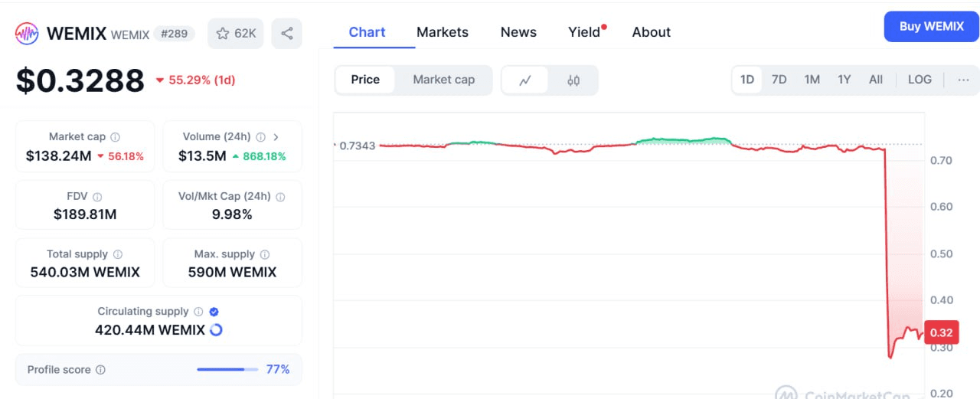The image size is (980, 399).
Task: Click the #289 rank badge
Action: pyautogui.click(x=175, y=34)
